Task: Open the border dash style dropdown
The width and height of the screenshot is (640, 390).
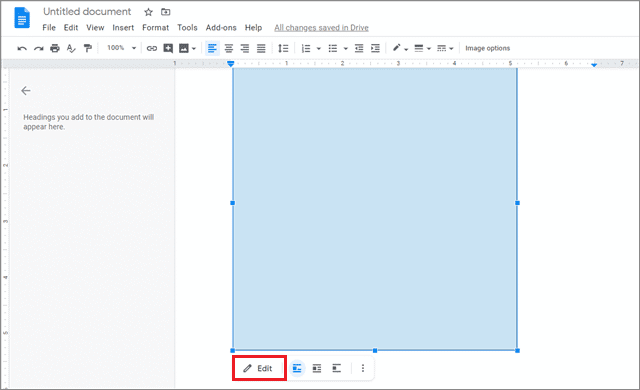Action: [445, 48]
